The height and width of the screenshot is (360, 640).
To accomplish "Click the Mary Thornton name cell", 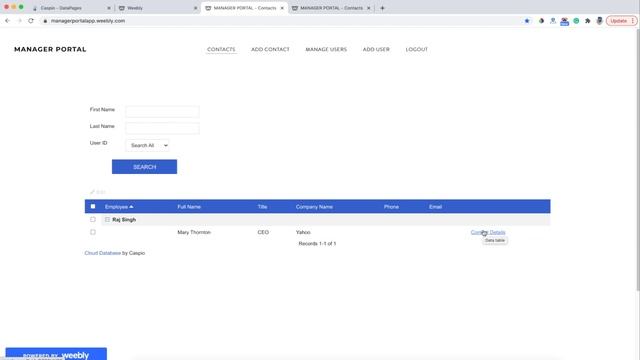I will click(194, 232).
